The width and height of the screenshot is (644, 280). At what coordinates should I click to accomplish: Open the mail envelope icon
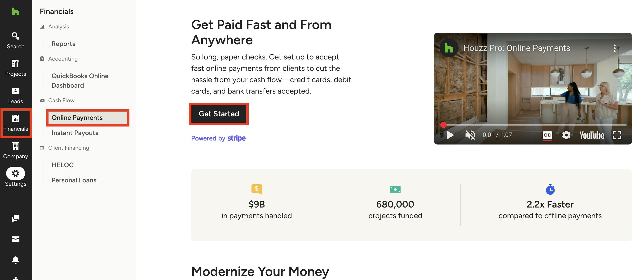tap(16, 239)
